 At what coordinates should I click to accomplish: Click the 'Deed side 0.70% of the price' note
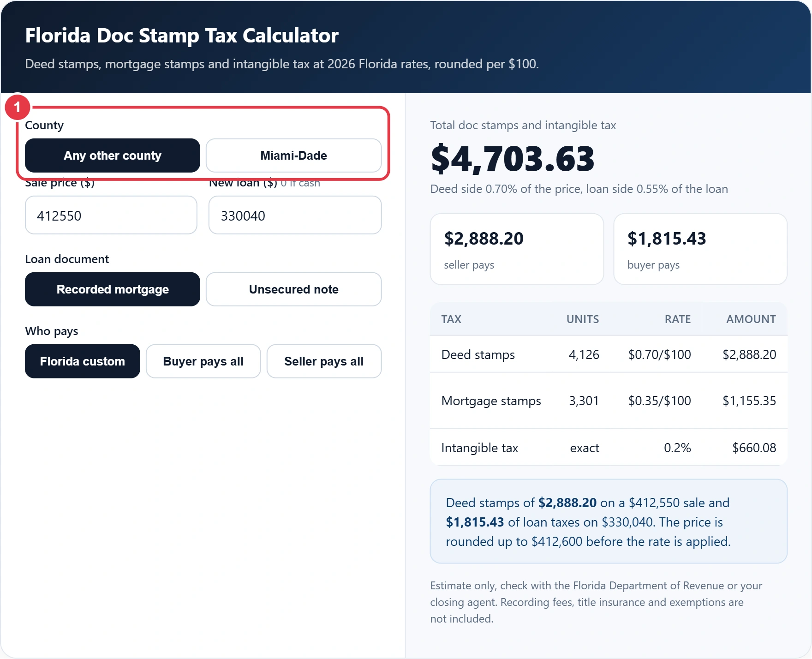pyautogui.click(x=579, y=189)
